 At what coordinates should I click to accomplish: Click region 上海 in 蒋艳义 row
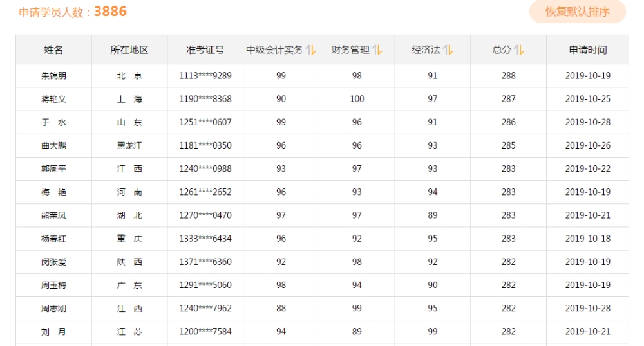[x=129, y=99]
